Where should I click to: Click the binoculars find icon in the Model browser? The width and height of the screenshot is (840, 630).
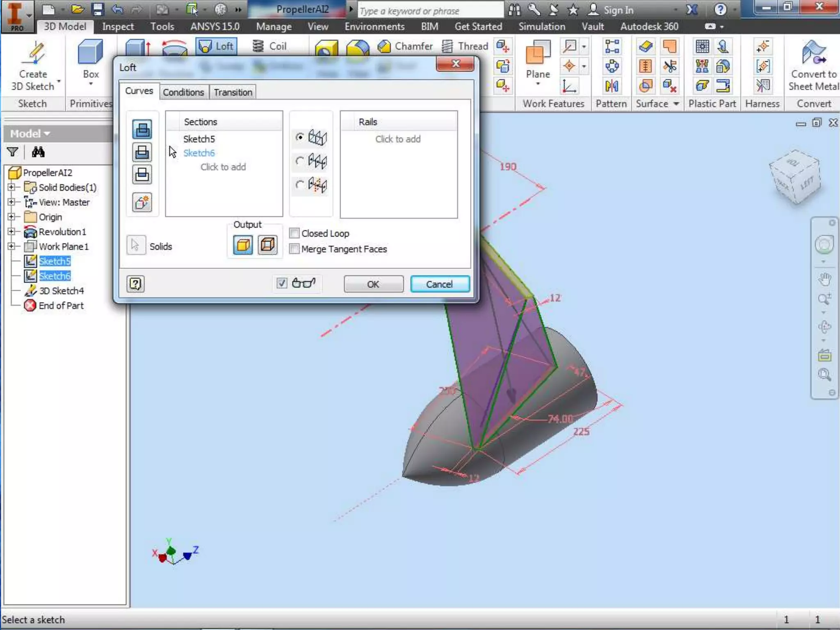[x=38, y=152]
